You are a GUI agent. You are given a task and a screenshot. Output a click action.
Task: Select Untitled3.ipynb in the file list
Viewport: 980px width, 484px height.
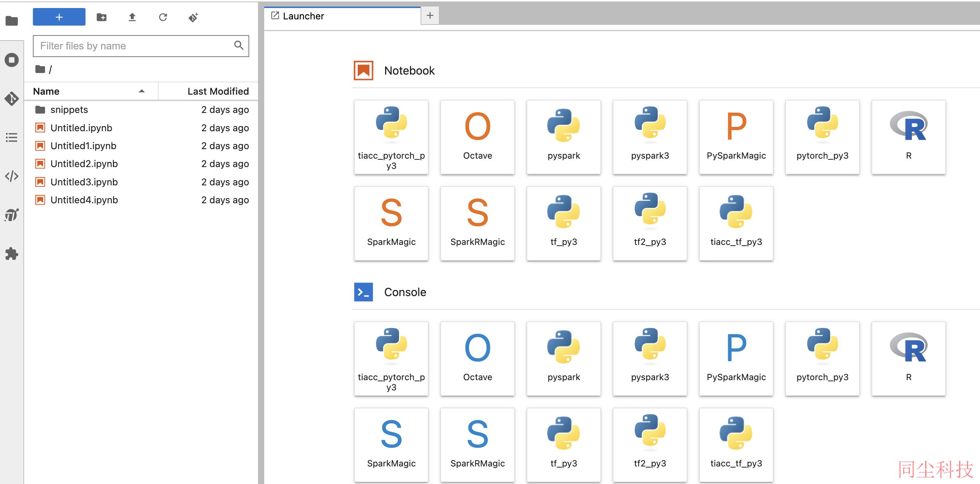coord(141,182)
